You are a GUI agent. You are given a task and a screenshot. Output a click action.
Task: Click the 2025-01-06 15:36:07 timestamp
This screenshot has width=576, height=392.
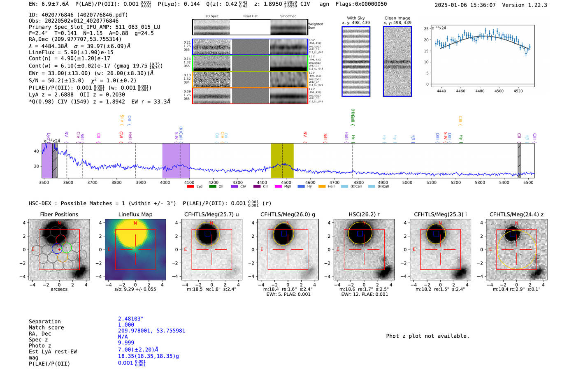(x=465, y=5)
